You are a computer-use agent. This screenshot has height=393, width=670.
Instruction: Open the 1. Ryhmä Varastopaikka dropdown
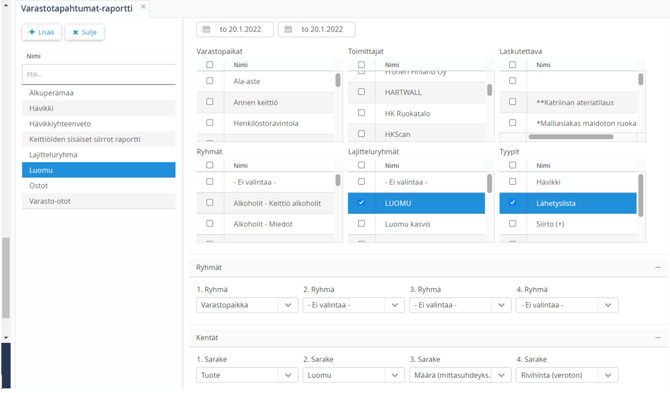(x=247, y=305)
